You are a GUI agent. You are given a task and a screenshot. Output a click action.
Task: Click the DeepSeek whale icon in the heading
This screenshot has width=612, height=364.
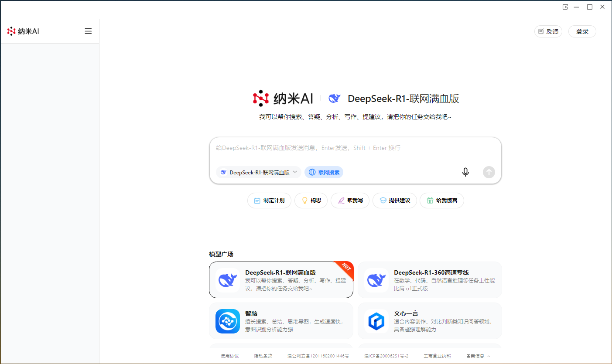tap(335, 99)
